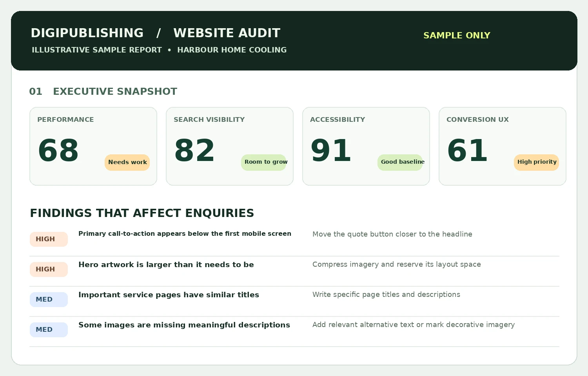Select 'Important service pages have similar titles'

pyautogui.click(x=169, y=295)
